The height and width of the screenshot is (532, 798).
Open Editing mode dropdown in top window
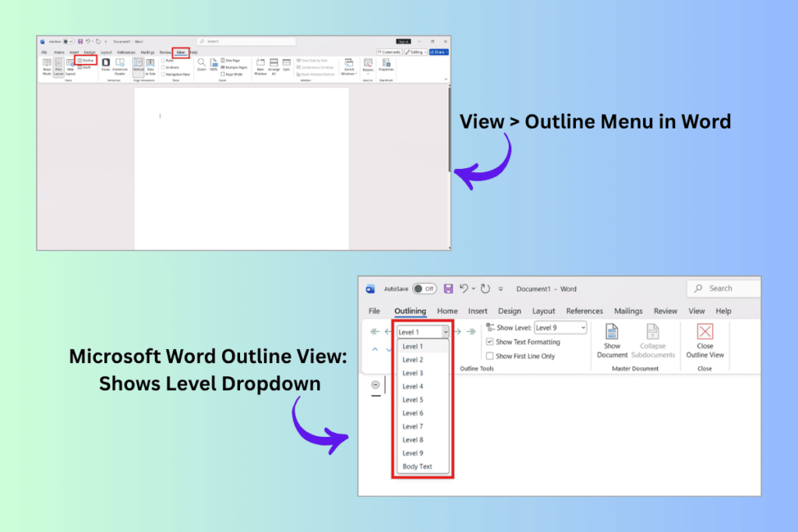pyautogui.click(x=416, y=52)
